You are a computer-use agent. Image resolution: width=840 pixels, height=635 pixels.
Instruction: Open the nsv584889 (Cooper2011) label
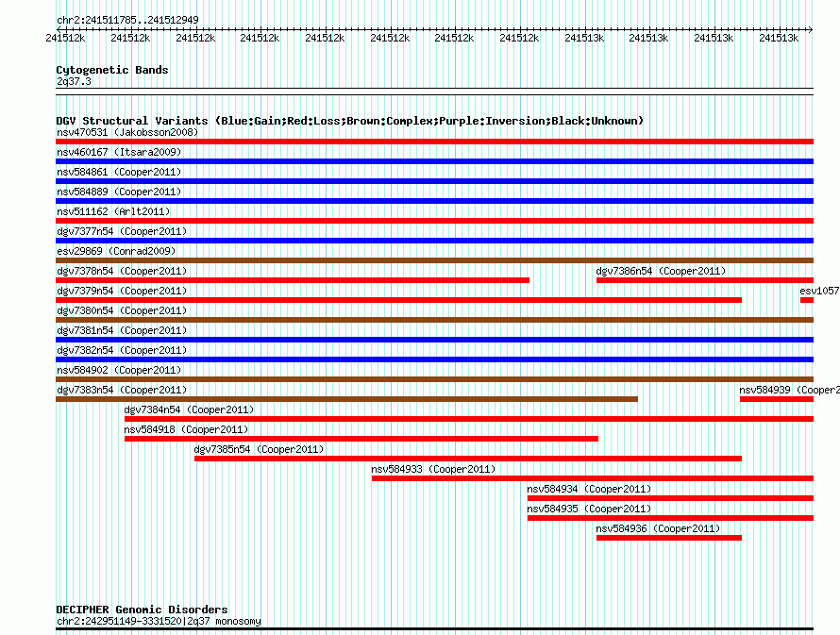(x=119, y=192)
